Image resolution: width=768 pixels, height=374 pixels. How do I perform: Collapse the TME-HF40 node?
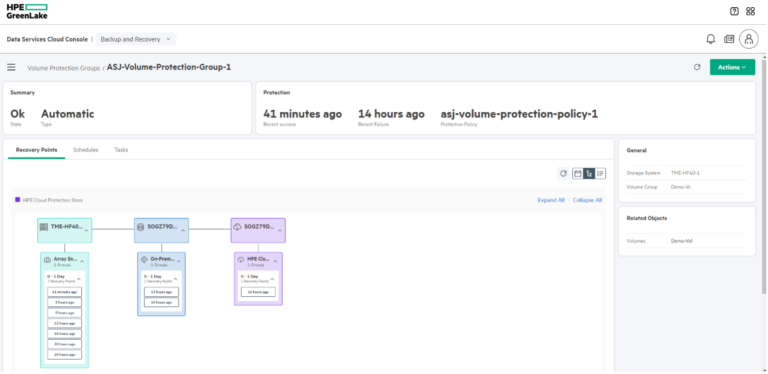(86, 230)
